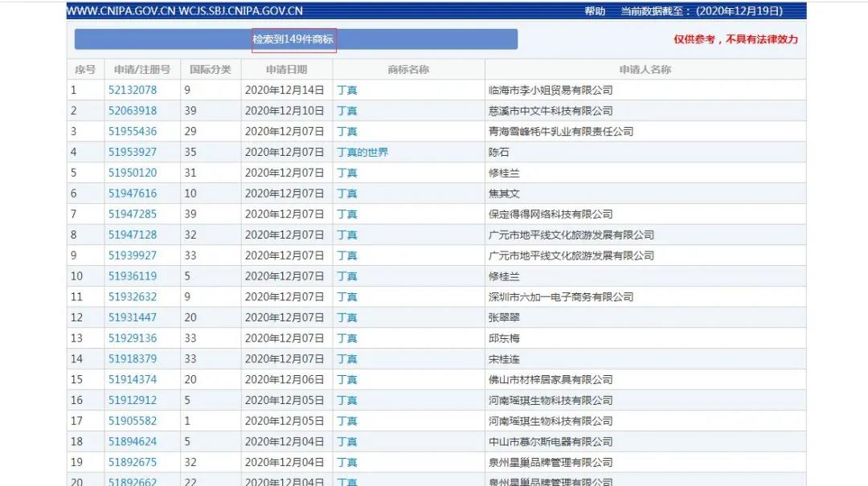This screenshot has width=868, height=486.
Task: Click the 帮助 help link
Action: [x=595, y=11]
